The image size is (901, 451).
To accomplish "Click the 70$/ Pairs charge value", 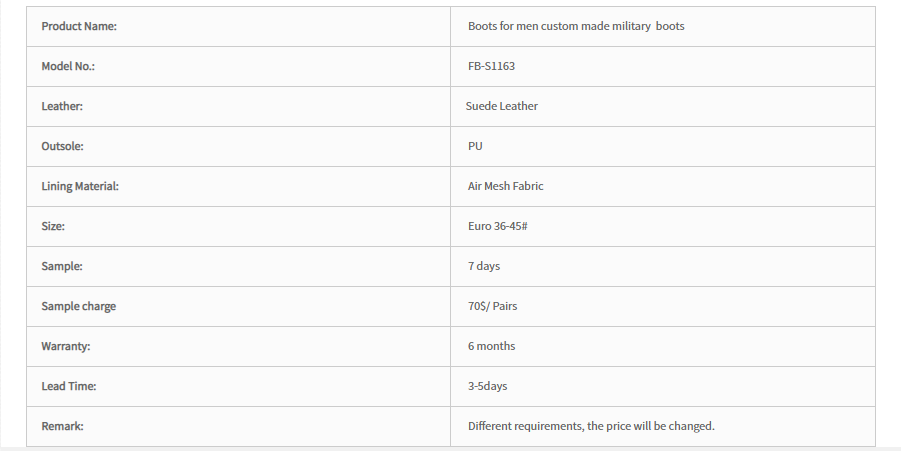I will pos(492,306).
